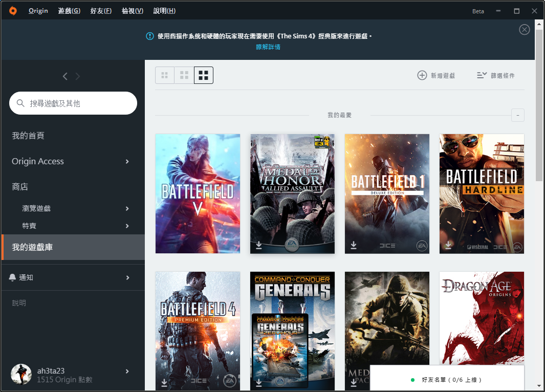Click the scrollbar down arrow
Image resolution: width=545 pixels, height=392 pixels.
(x=539, y=386)
